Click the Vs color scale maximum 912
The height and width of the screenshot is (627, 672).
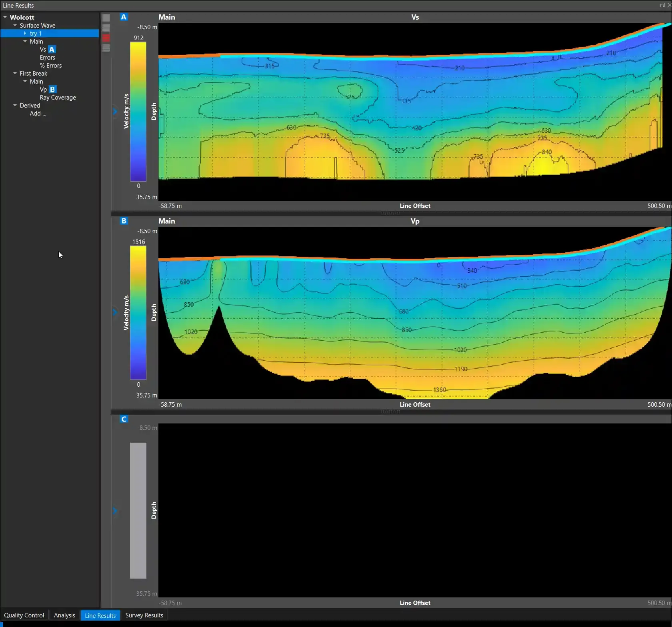coord(139,38)
